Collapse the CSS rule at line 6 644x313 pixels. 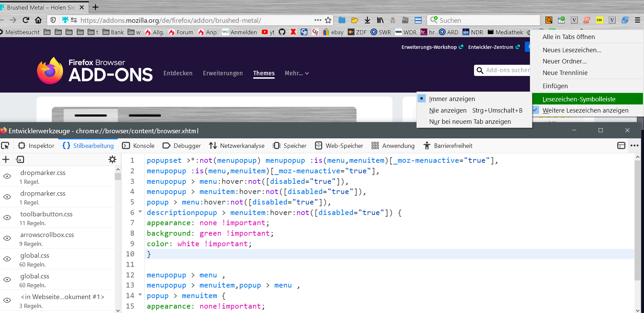[140, 212]
